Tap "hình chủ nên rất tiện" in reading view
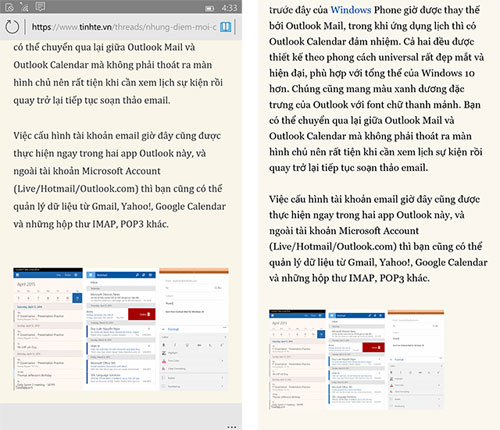 (318, 152)
